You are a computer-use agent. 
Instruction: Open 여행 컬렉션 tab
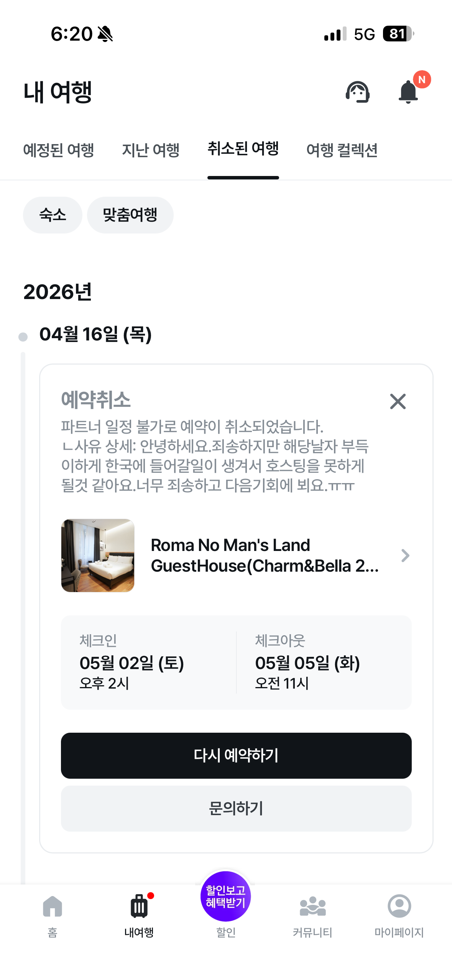[342, 150]
